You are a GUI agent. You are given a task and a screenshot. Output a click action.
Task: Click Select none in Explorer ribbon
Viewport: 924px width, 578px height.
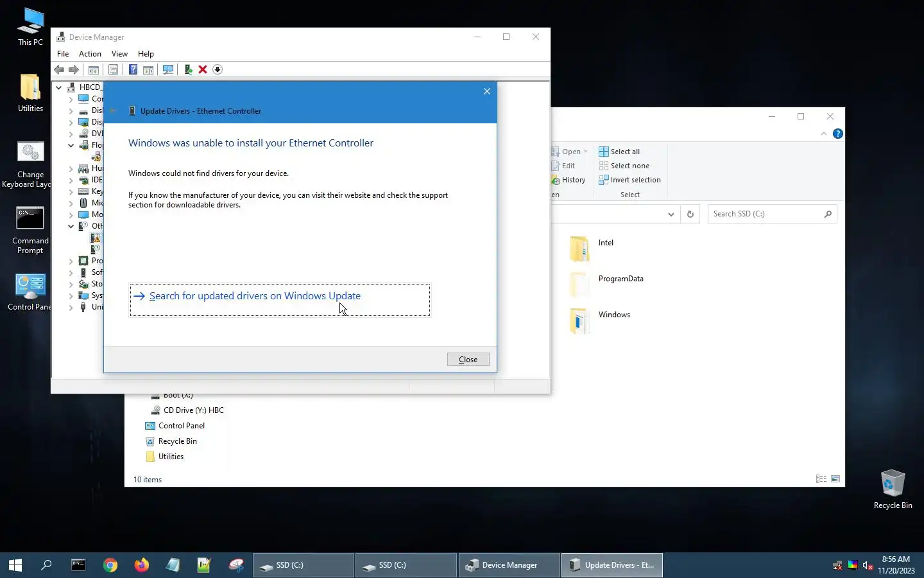tap(624, 166)
